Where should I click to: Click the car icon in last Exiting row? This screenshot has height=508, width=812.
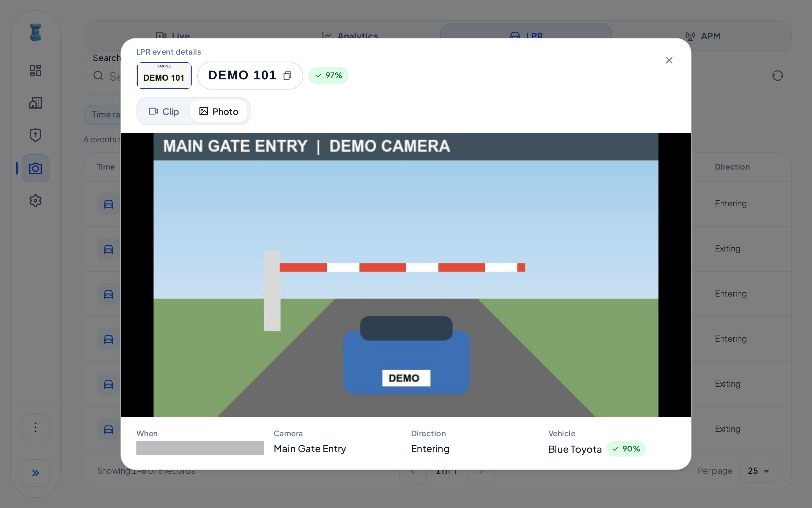pyautogui.click(x=108, y=429)
